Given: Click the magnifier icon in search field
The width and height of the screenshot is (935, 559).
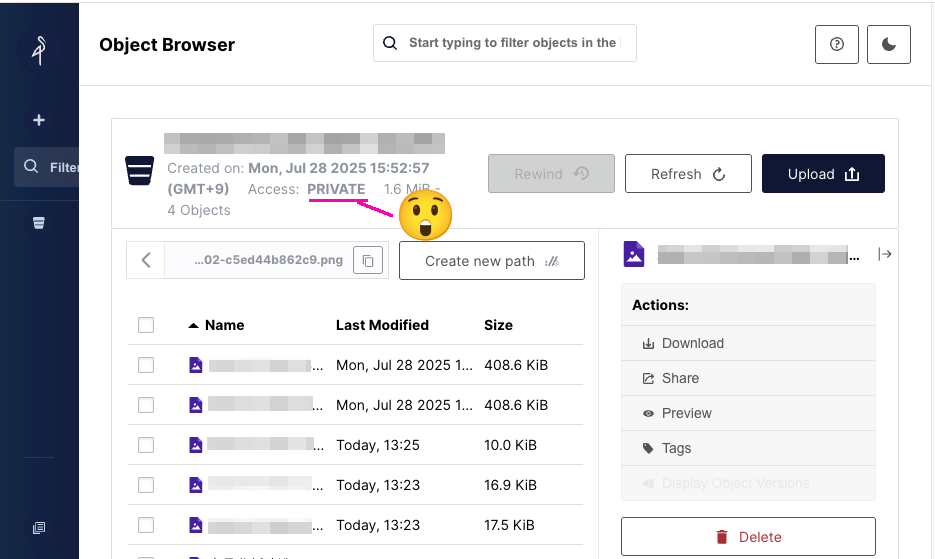Looking at the screenshot, I should point(390,43).
